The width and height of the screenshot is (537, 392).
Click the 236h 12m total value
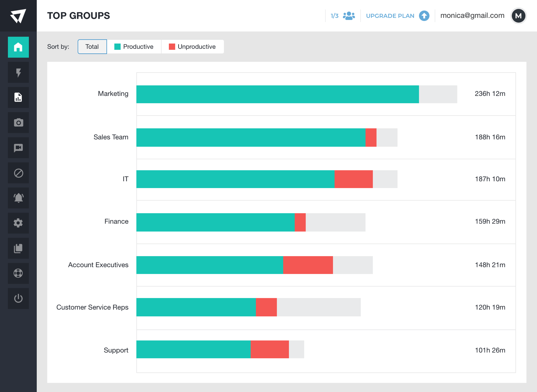(490, 94)
